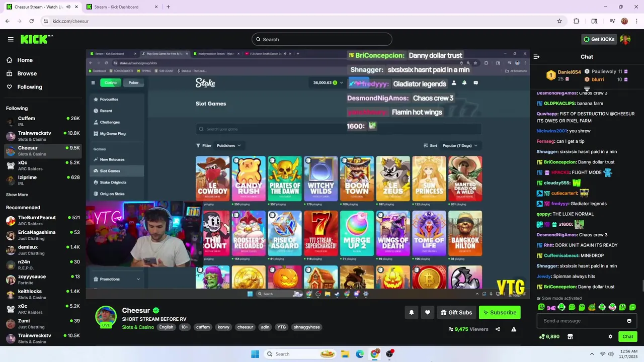Expand the Show More following list

[17, 195]
